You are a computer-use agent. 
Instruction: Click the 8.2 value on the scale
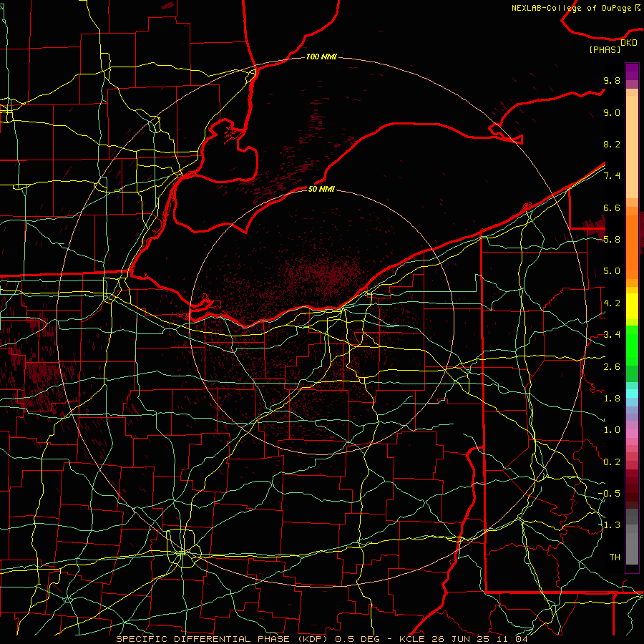(x=612, y=144)
